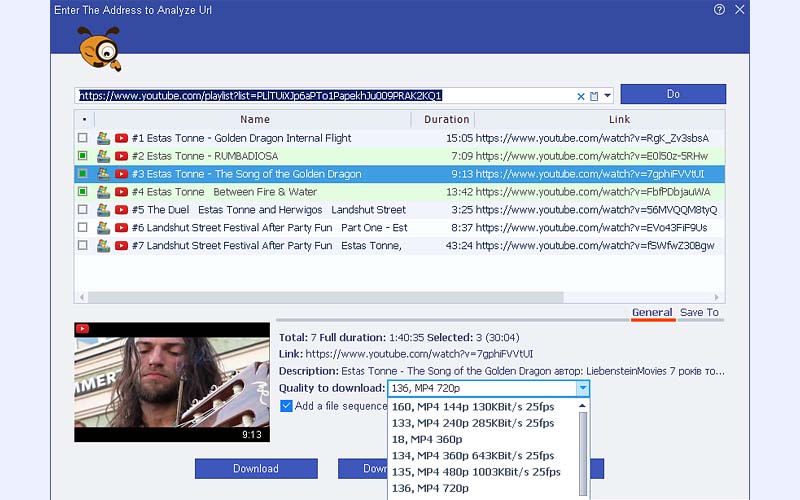Click the video preview thumbnail
This screenshot has width=800, height=500.
click(x=172, y=382)
